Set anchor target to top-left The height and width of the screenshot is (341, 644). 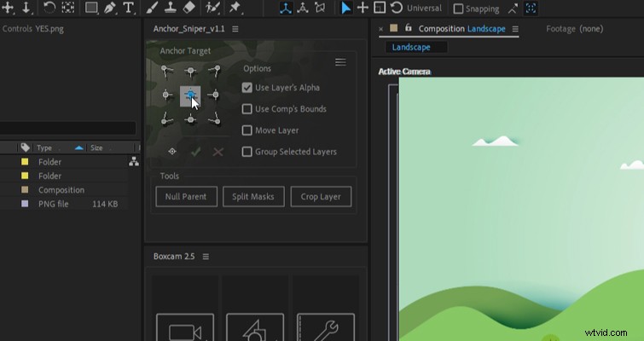coord(166,71)
